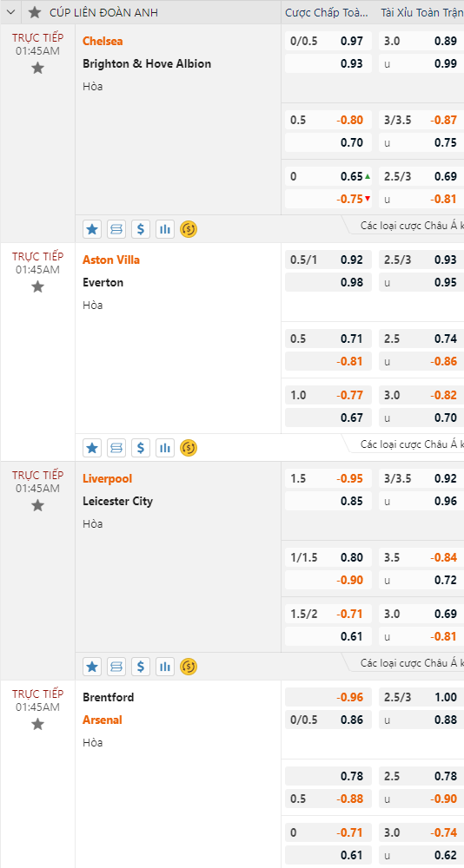
Task: Collapse the Cúp Liên Đoàn Anh league section
Action: pos(10,12)
